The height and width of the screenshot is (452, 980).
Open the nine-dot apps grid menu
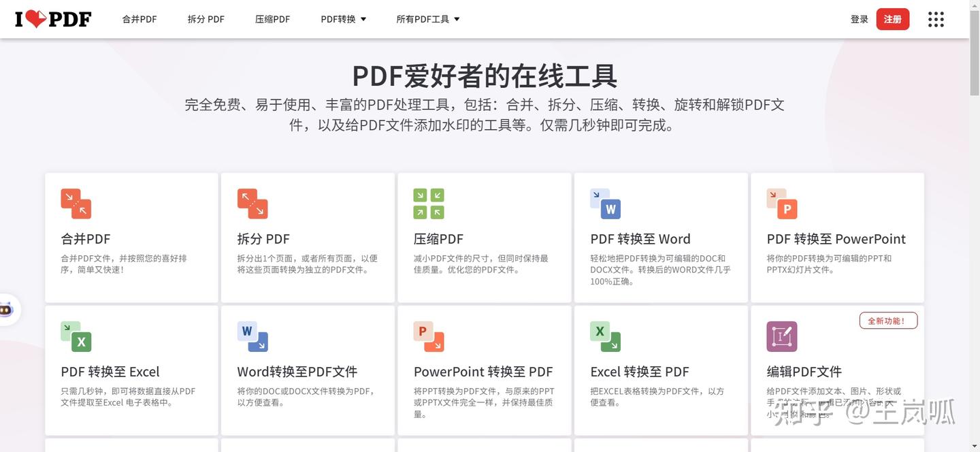click(x=936, y=19)
